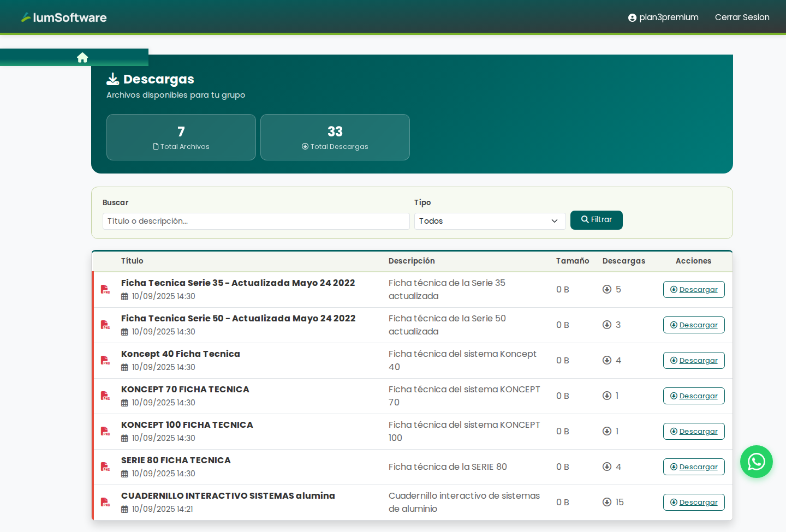Click the Total Descargas stat card
This screenshot has width=786, height=532.
click(x=335, y=138)
